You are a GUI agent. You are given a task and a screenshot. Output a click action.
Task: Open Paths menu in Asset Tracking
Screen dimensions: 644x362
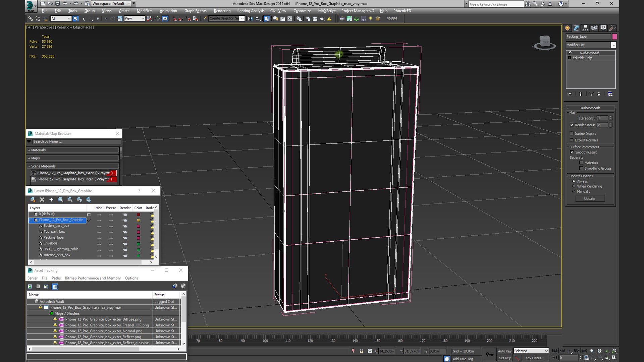pos(56,278)
